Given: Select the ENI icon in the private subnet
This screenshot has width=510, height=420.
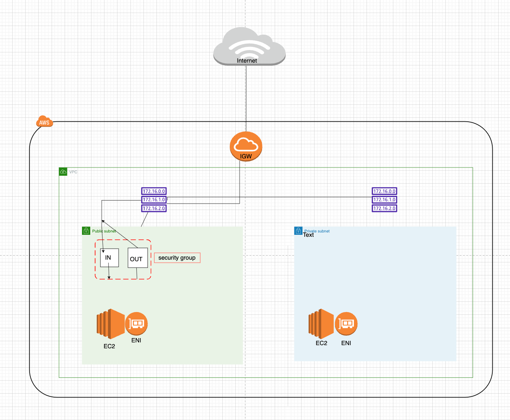Looking at the screenshot, I should coord(346,324).
